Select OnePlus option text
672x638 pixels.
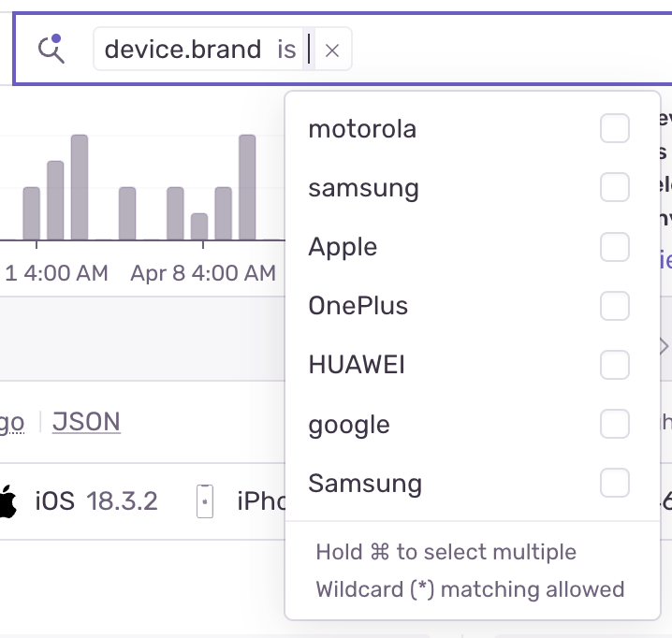click(358, 306)
